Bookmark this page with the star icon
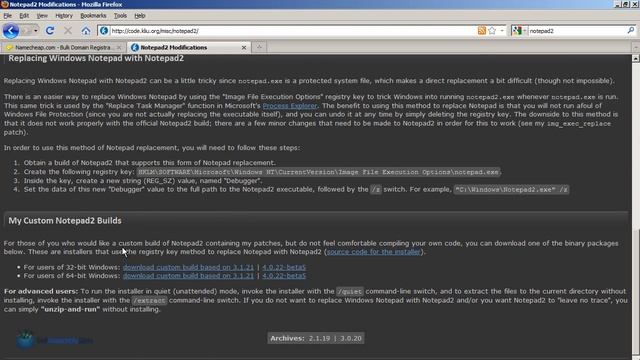Image resolution: width=640 pixels, height=360 pixels. click(492, 31)
